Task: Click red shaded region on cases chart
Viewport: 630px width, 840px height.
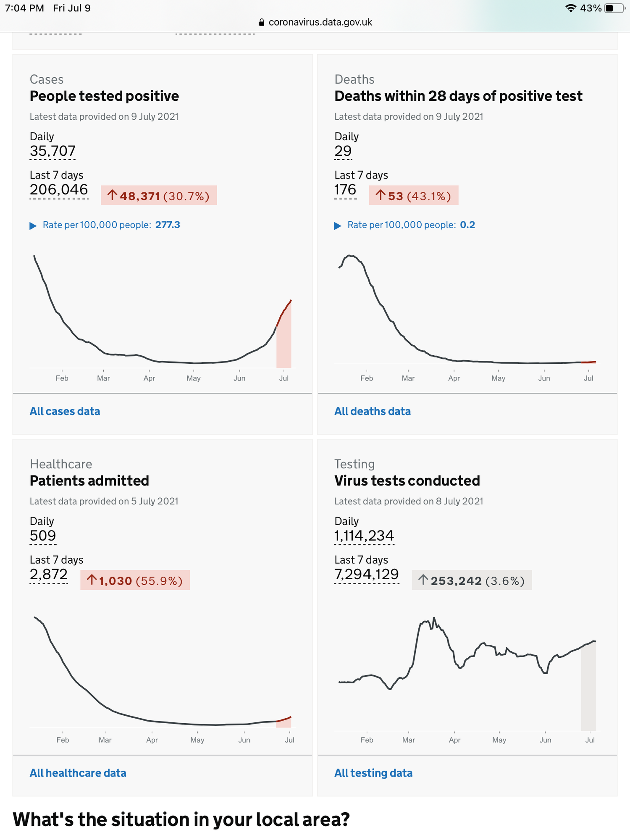Action: tap(284, 344)
